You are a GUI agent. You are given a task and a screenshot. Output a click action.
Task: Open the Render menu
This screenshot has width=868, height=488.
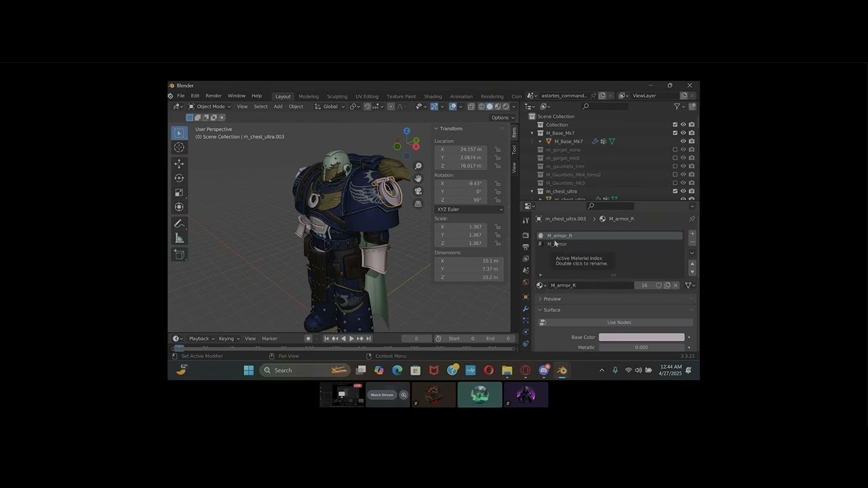tap(214, 96)
